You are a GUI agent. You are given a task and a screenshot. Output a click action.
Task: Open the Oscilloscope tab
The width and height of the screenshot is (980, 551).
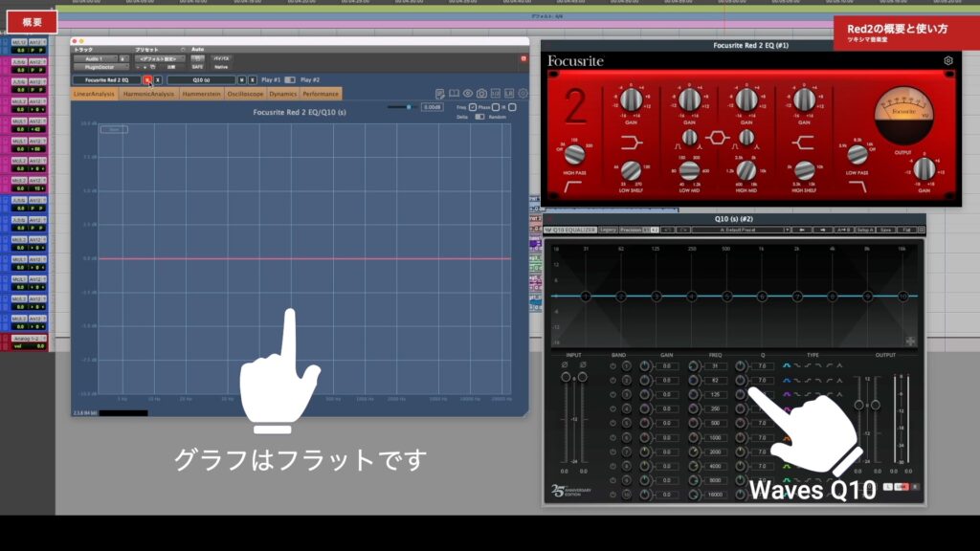(x=245, y=94)
